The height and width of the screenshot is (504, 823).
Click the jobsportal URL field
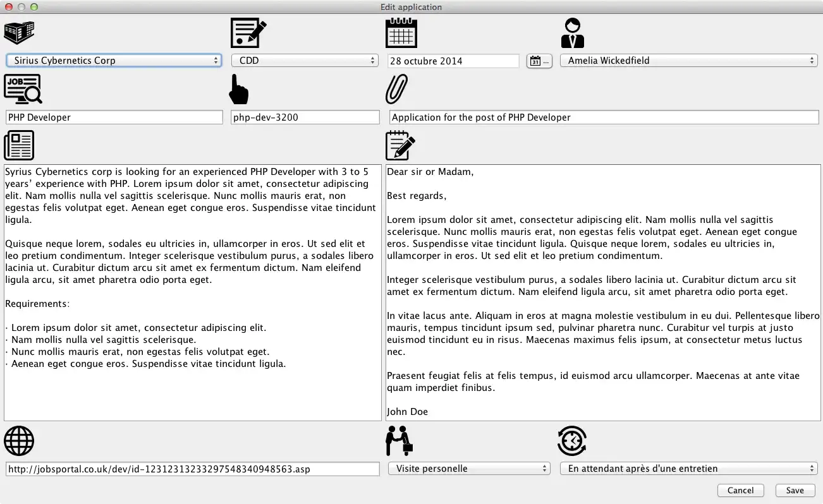192,469
